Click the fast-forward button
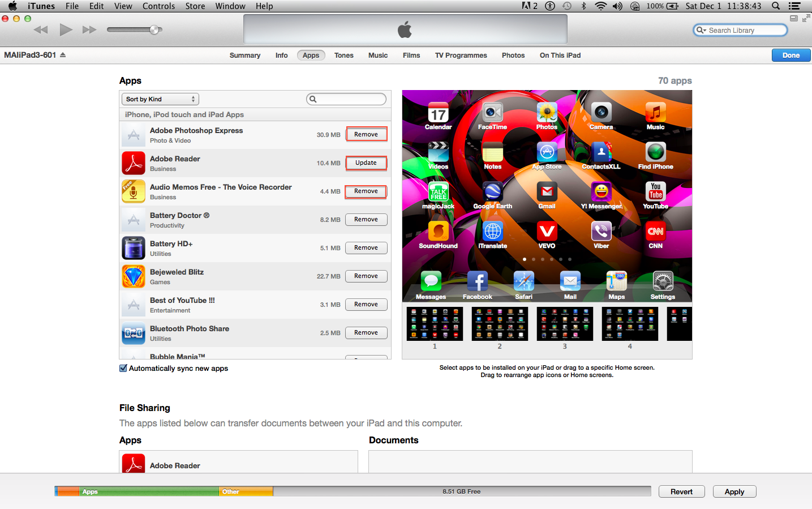The width and height of the screenshot is (812, 509). (89, 29)
